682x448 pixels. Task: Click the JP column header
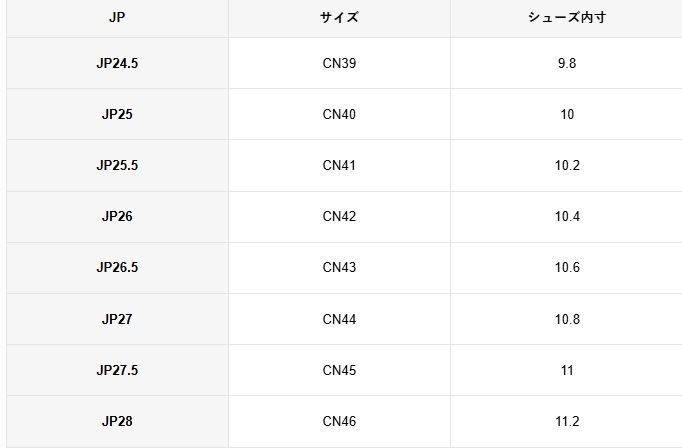click(x=117, y=18)
